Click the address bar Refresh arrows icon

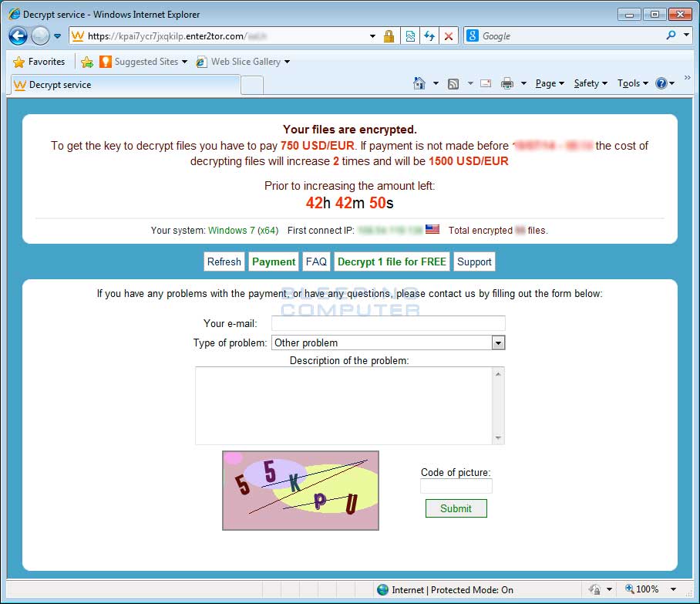[x=429, y=36]
